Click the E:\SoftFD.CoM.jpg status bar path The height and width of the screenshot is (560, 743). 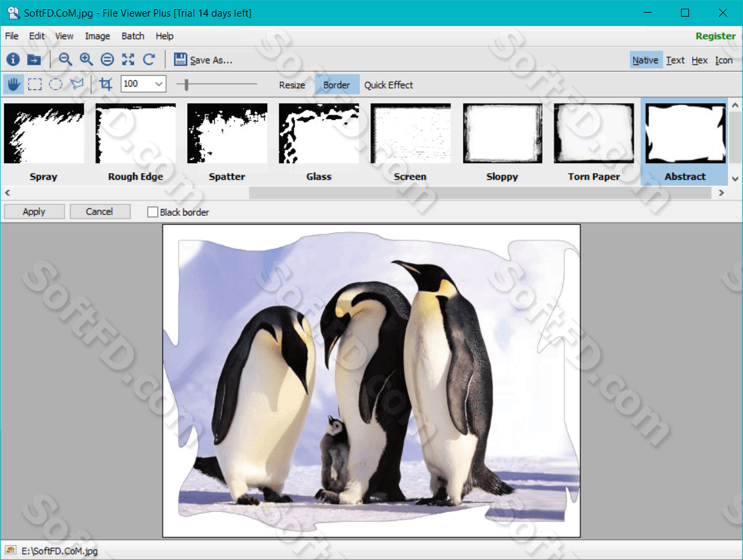coord(60,551)
